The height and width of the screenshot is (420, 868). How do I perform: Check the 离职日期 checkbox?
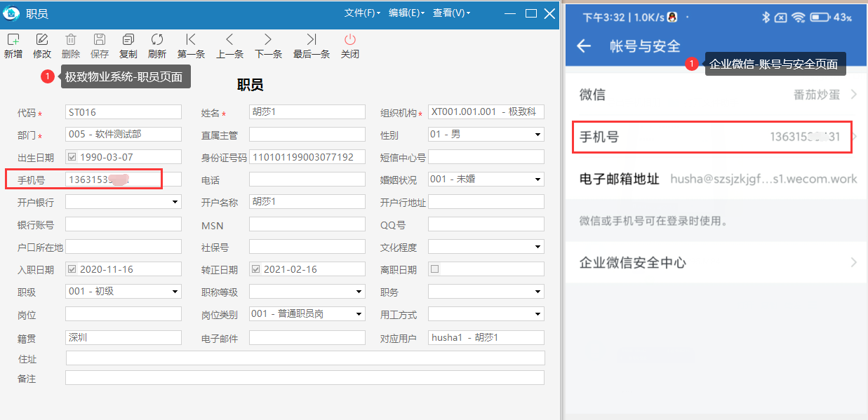434,269
